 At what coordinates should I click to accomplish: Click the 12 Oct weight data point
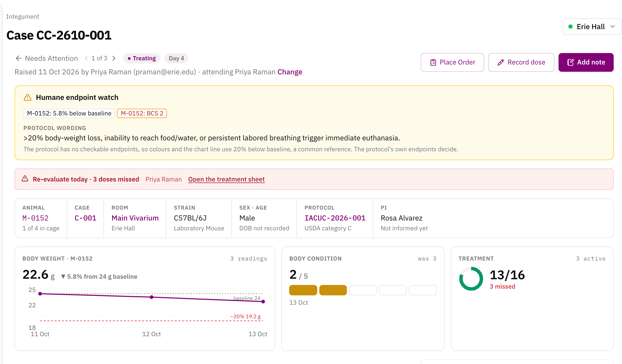coord(152,297)
